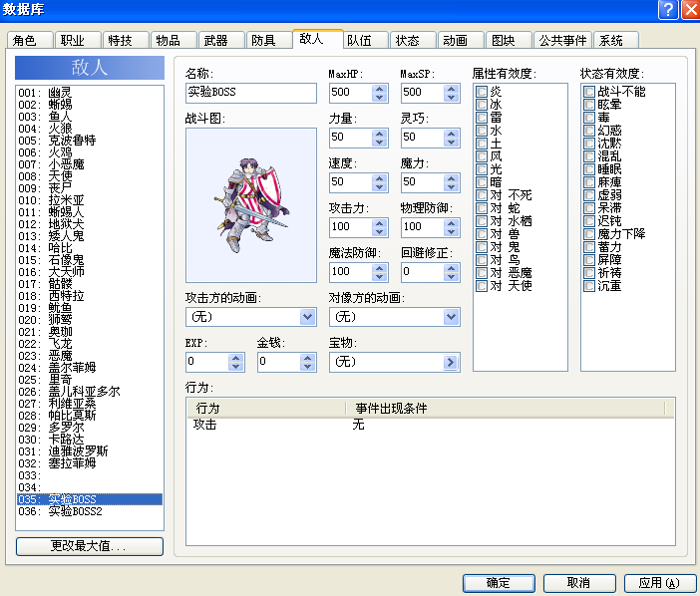700x596 pixels.
Task: Toggle the 对 天使 checkbox
Action: click(482, 286)
